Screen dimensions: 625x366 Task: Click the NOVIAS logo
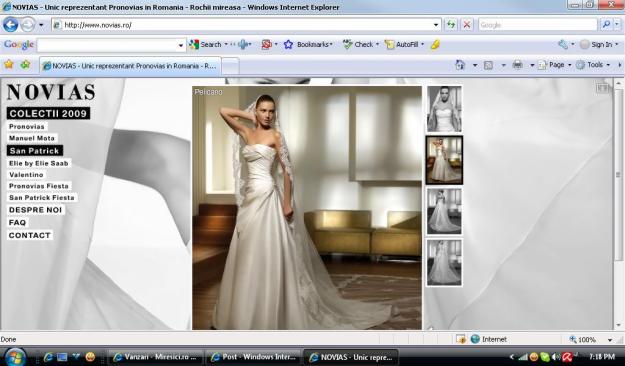[51, 92]
